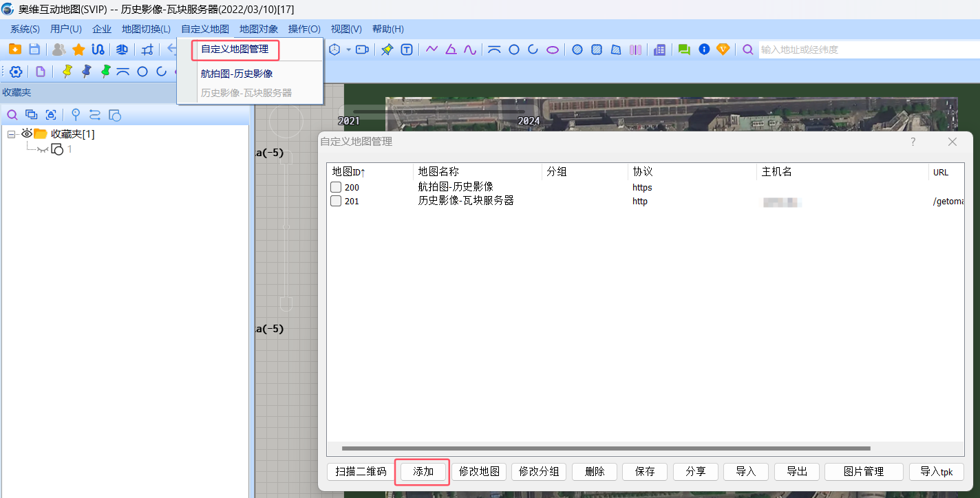Open the 地图对象 menu
The image size is (980, 498).
[x=259, y=29]
